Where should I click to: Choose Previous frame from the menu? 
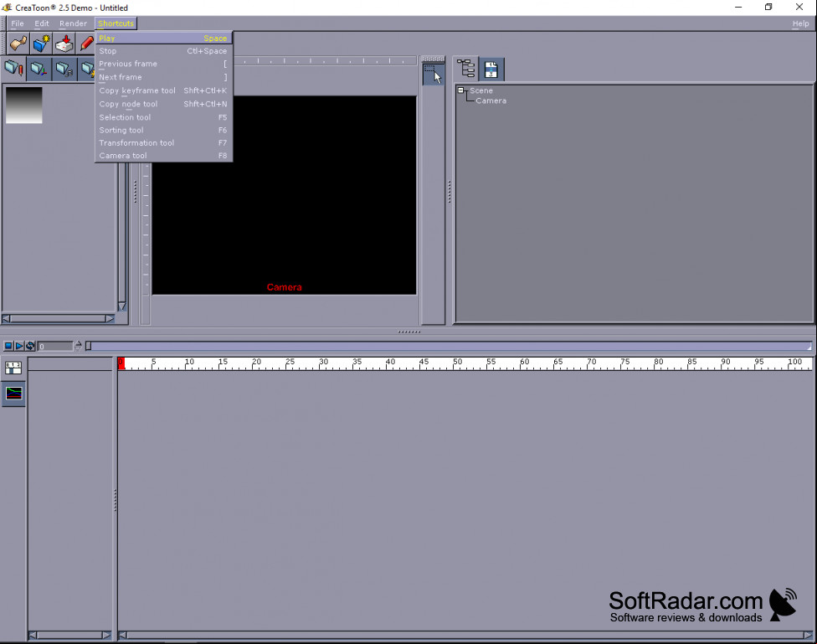(163, 64)
